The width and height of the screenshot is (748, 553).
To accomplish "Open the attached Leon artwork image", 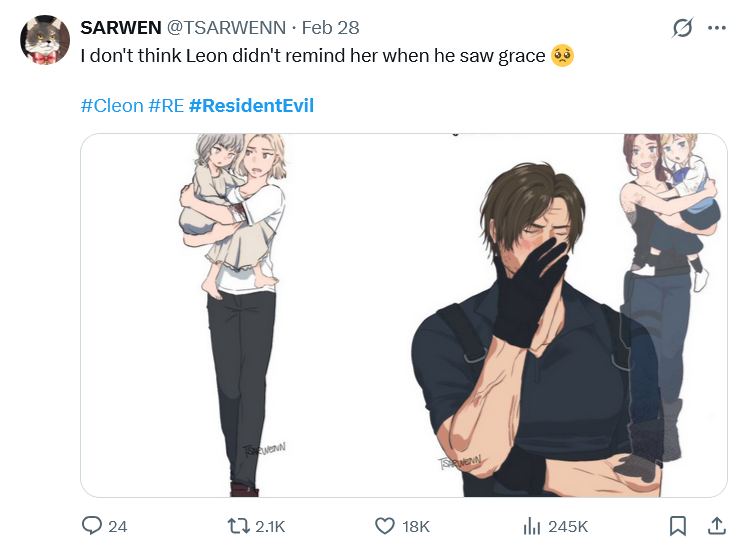I will pos(404,315).
